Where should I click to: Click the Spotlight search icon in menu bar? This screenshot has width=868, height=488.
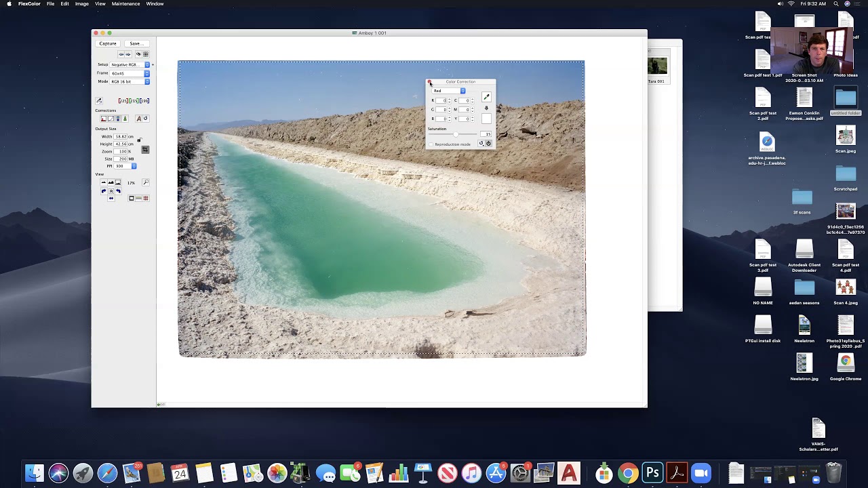pos(835,4)
